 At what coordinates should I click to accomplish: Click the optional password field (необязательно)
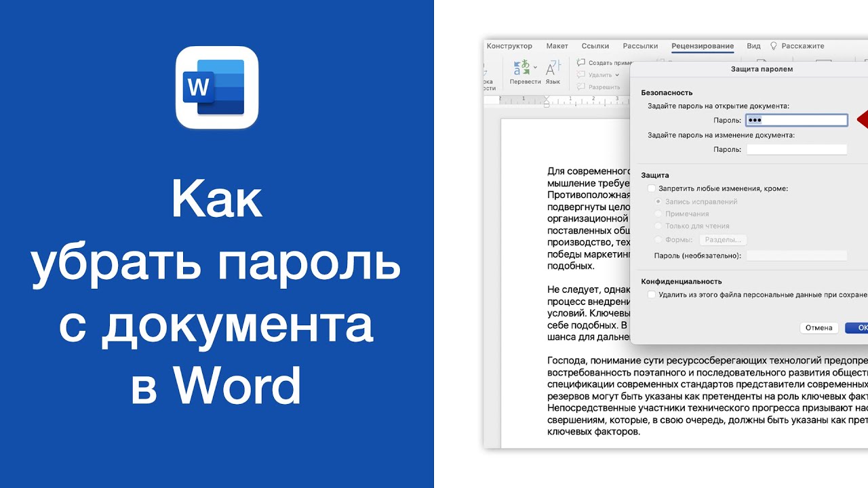point(797,256)
